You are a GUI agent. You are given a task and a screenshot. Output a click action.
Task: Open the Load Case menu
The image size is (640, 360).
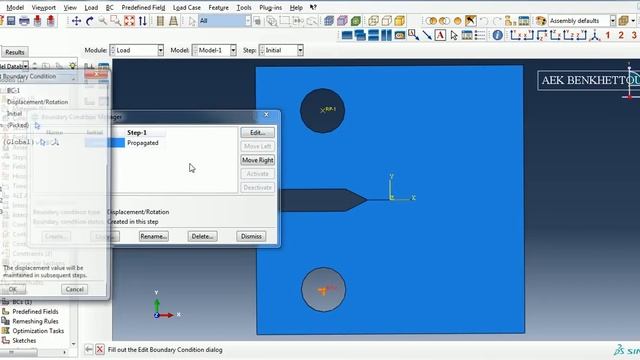pyautogui.click(x=187, y=7)
